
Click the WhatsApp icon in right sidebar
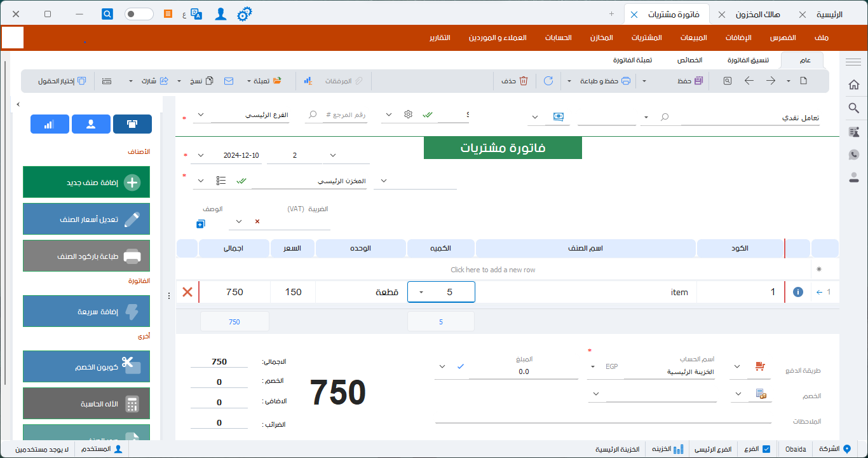click(854, 155)
